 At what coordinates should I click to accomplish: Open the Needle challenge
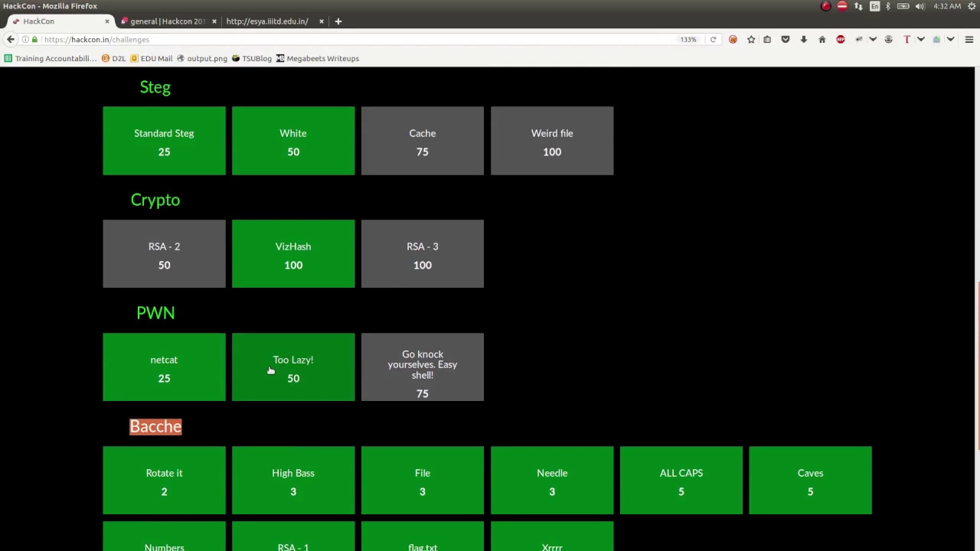tap(552, 481)
